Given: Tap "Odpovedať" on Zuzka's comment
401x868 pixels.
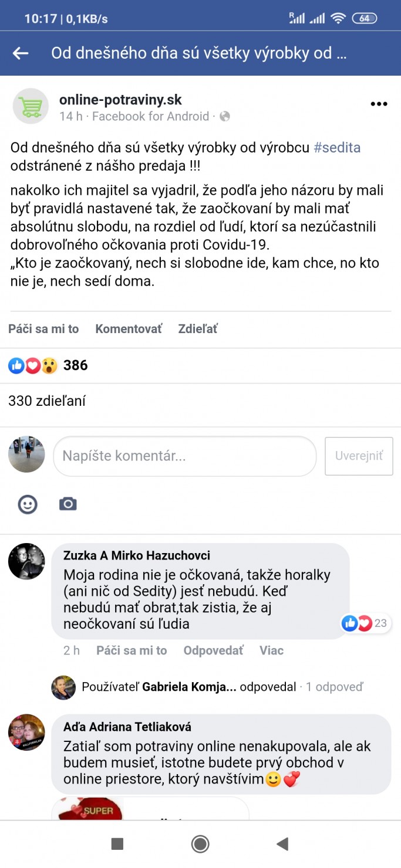Looking at the screenshot, I should tap(213, 650).
